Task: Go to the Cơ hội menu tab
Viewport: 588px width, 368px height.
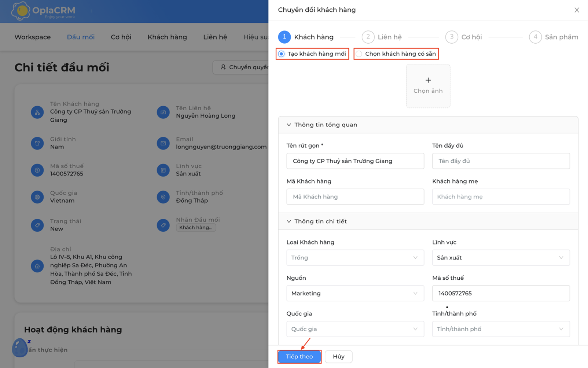Action: click(121, 37)
